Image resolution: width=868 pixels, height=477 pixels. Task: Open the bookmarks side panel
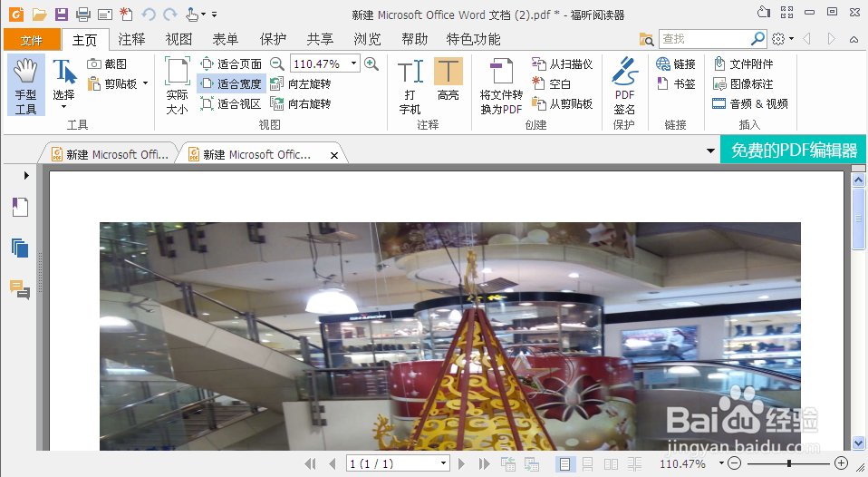tap(20, 207)
